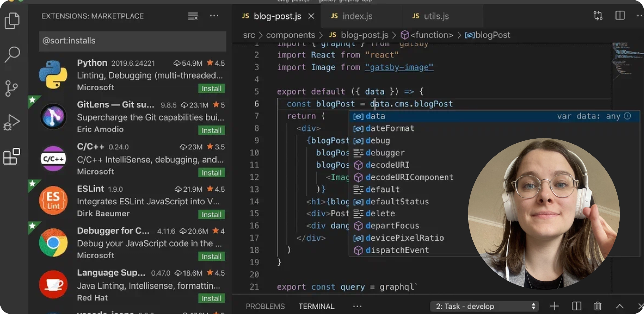Add a new terminal with plus icon
The height and width of the screenshot is (314, 644).
(554, 306)
